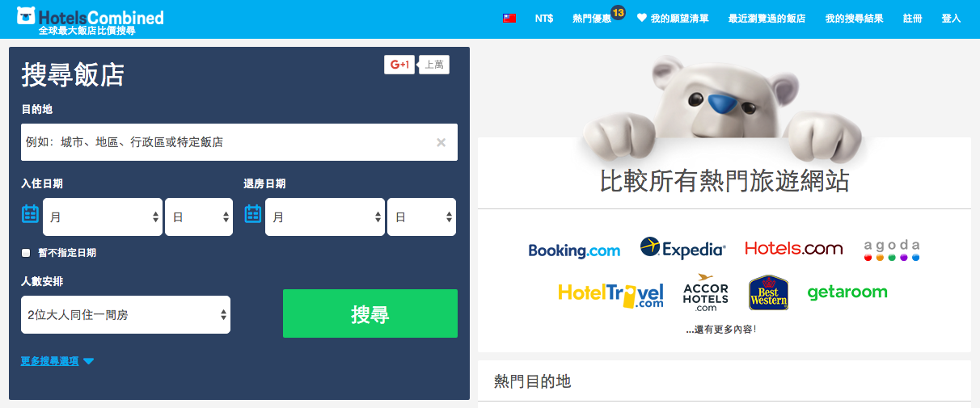This screenshot has height=408, width=980.
Task: Clear the destination field with the X icon
Action: click(441, 142)
